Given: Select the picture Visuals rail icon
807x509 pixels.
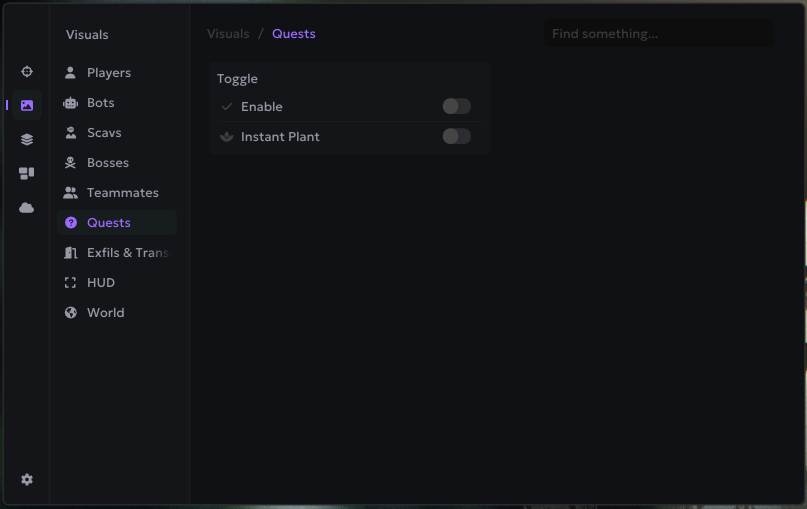Looking at the screenshot, I should [x=27, y=105].
